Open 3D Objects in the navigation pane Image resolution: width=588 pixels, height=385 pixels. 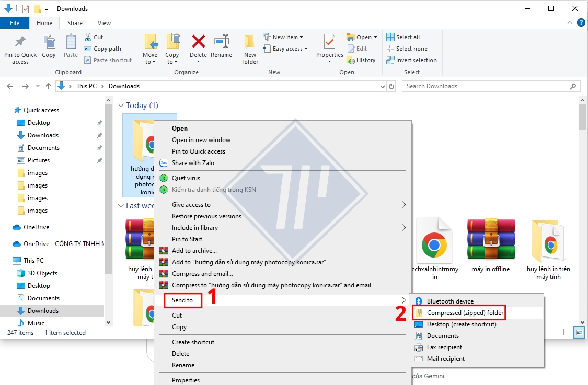point(42,273)
